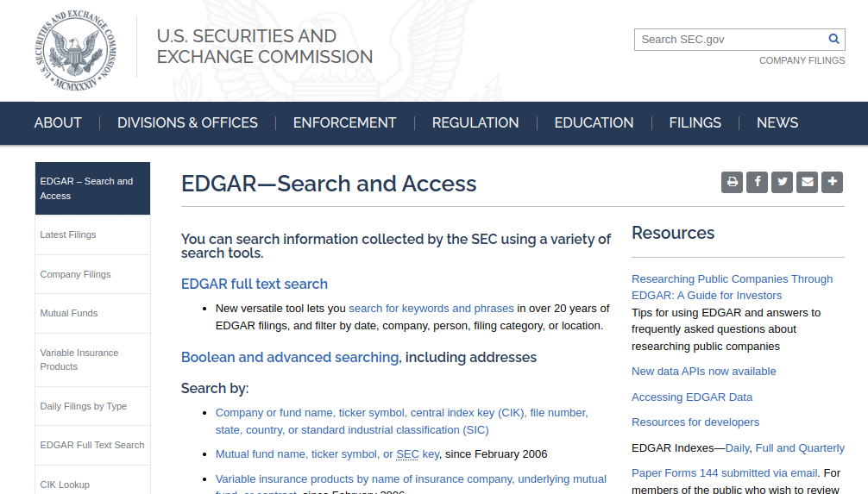This screenshot has height=494, width=868.
Task: Open the more sharing options plus icon
Action: (x=832, y=182)
